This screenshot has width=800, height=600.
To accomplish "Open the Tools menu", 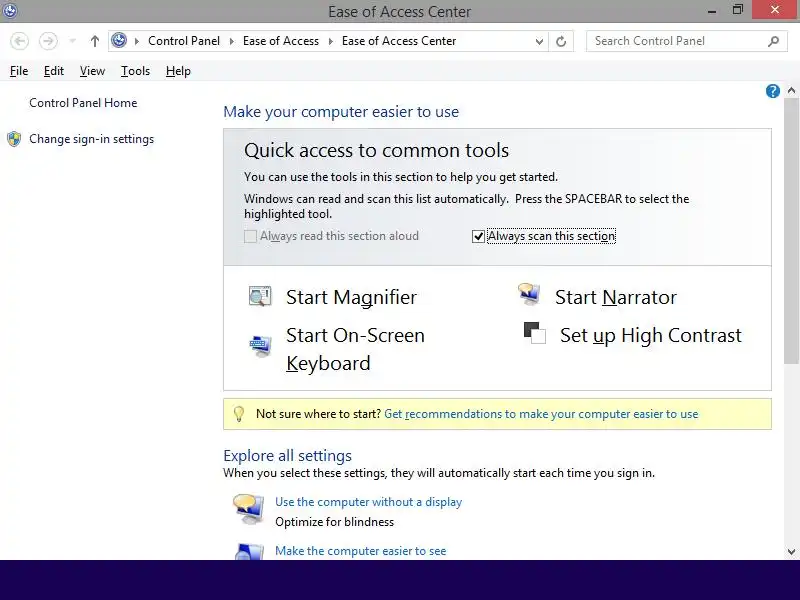I will [x=135, y=71].
